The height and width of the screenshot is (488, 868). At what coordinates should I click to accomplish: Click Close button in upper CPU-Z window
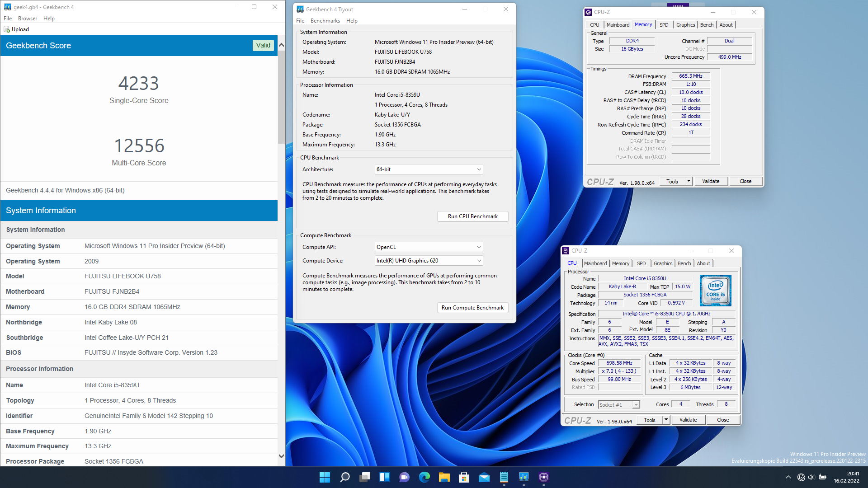pos(745,181)
